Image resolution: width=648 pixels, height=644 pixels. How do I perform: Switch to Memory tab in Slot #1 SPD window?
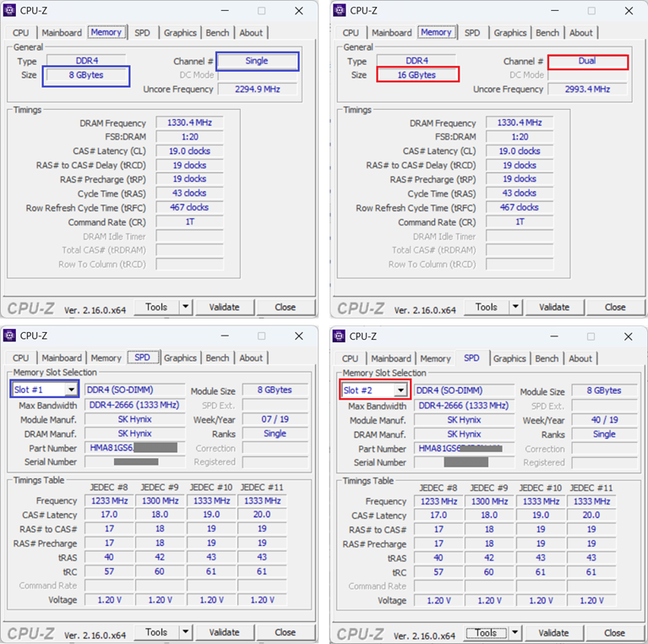coord(106,358)
